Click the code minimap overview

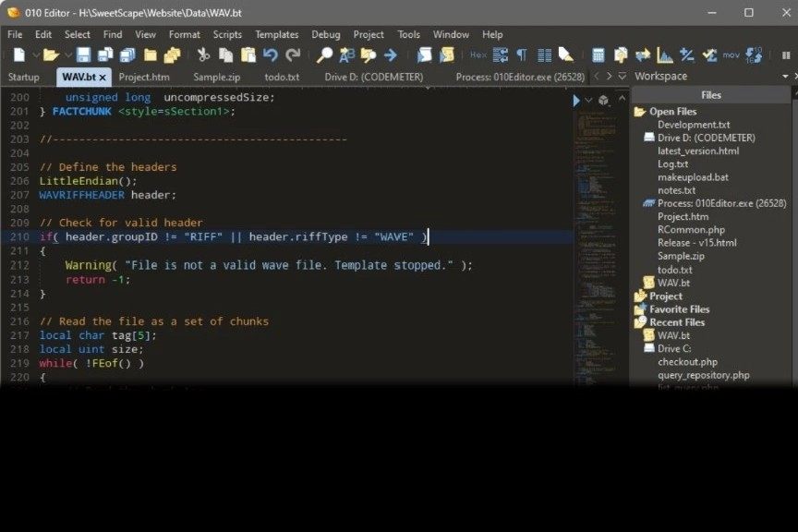tap(598, 231)
